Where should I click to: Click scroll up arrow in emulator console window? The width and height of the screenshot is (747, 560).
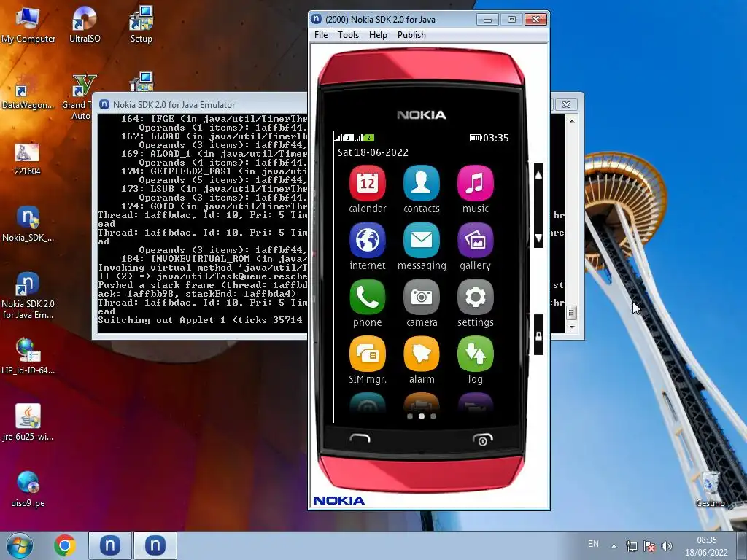[x=572, y=121]
